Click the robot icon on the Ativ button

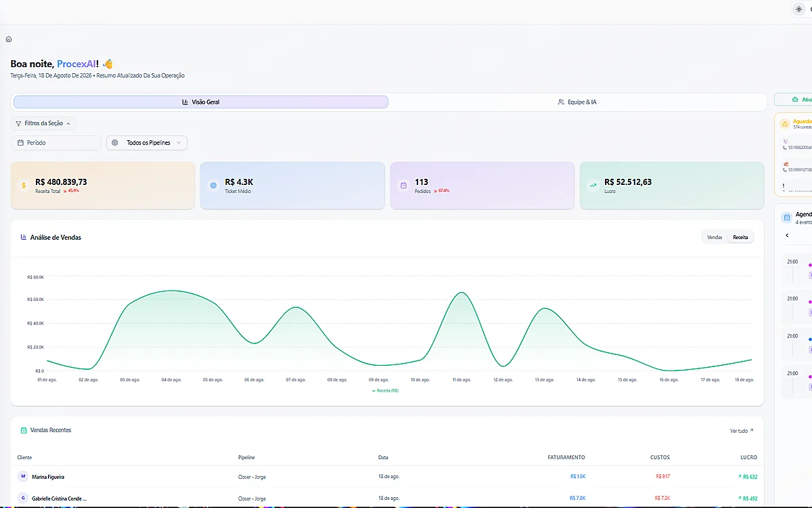[795, 100]
